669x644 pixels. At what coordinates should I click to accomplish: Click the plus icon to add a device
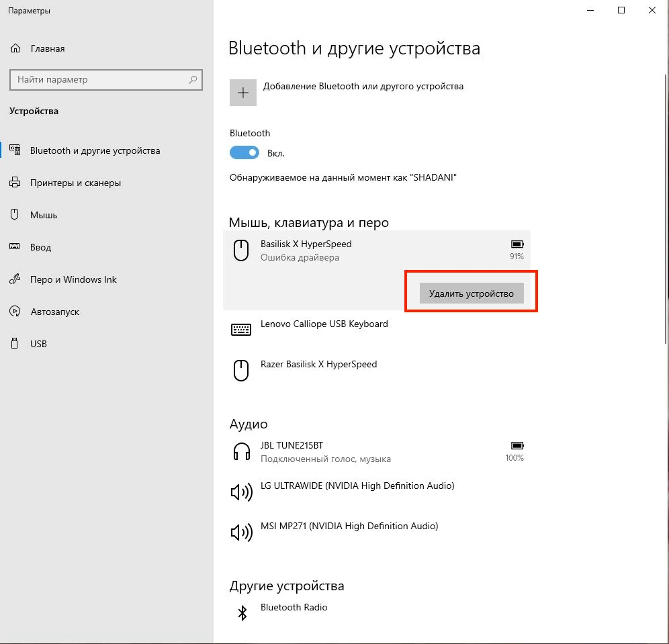click(x=243, y=93)
